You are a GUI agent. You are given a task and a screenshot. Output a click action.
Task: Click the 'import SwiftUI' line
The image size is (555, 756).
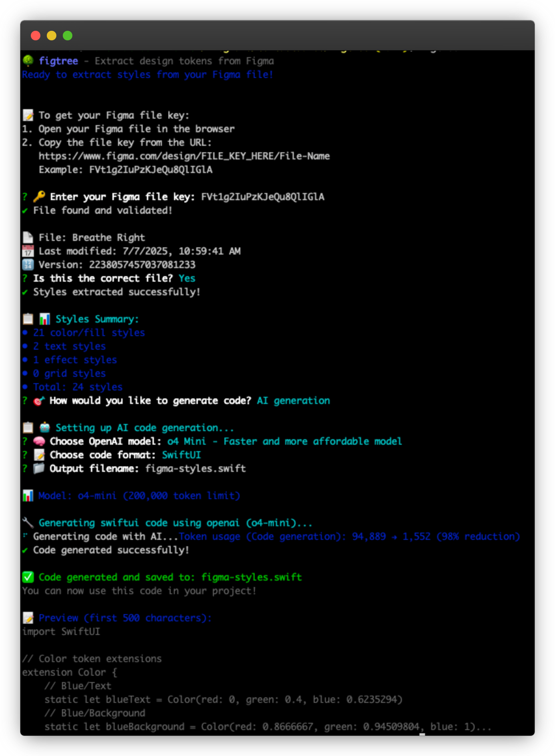(61, 631)
